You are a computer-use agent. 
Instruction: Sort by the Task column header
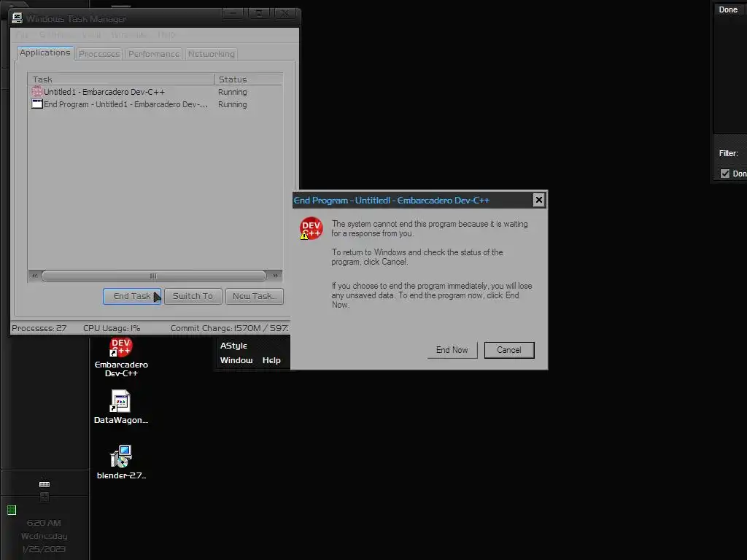tap(121, 79)
